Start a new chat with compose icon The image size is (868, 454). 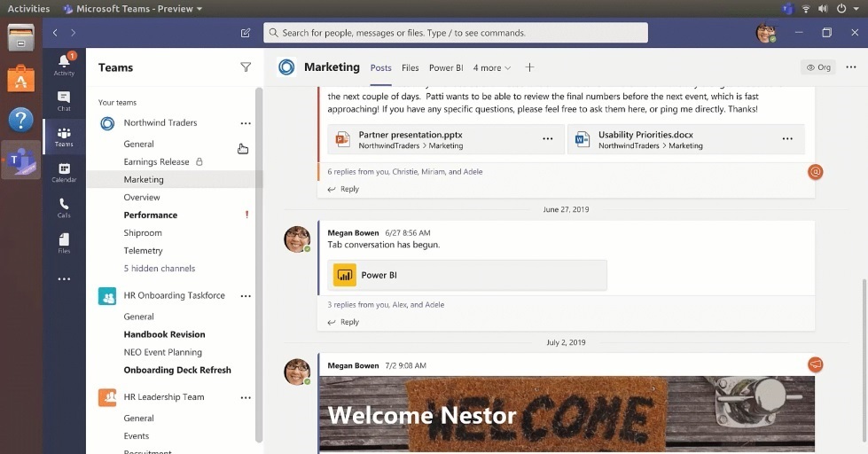point(246,33)
